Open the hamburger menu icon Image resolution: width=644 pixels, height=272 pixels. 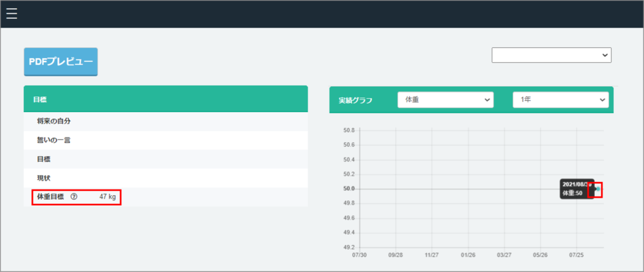pos(11,14)
